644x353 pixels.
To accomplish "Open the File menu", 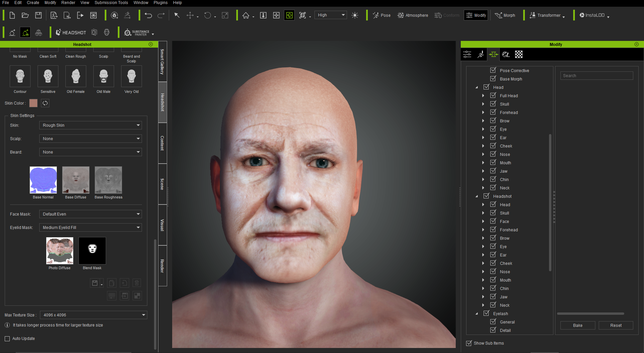I will coord(6,3).
